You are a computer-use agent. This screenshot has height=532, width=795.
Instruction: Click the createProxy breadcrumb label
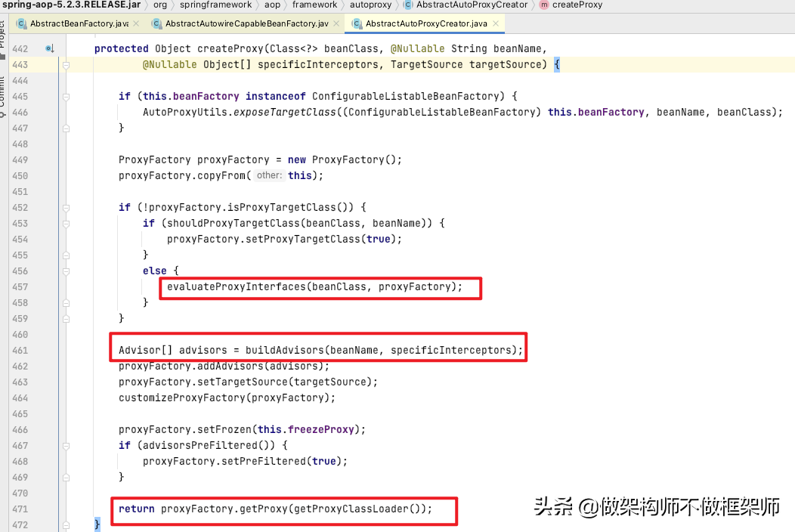click(577, 5)
